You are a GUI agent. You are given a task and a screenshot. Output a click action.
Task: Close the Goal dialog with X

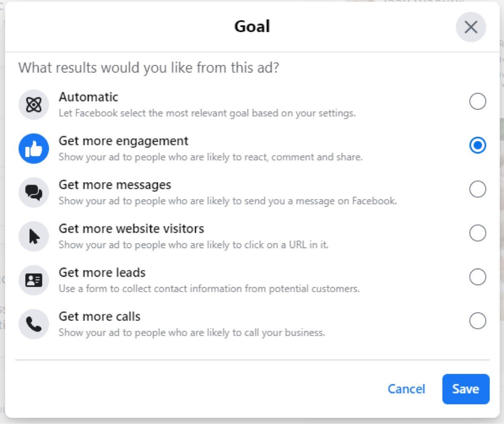pyautogui.click(x=471, y=27)
